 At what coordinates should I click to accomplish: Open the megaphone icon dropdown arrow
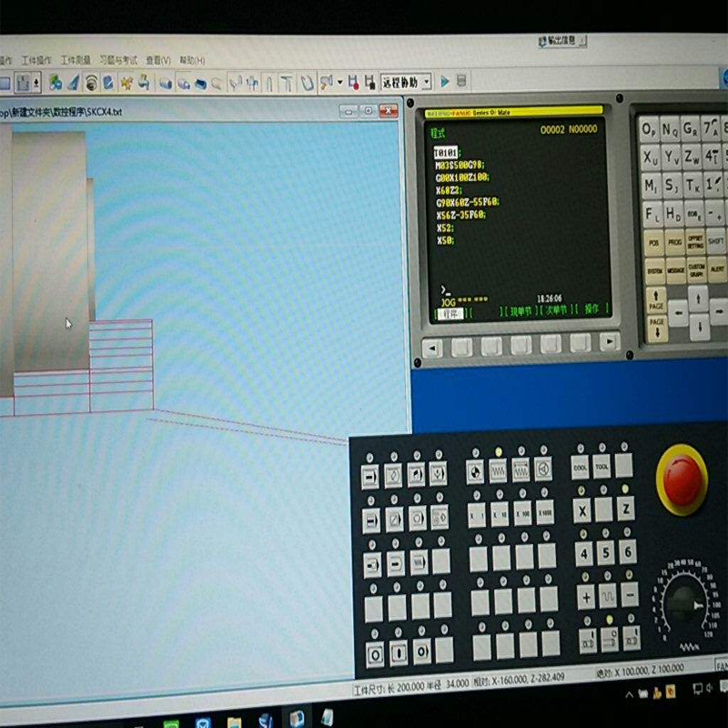coord(339,83)
